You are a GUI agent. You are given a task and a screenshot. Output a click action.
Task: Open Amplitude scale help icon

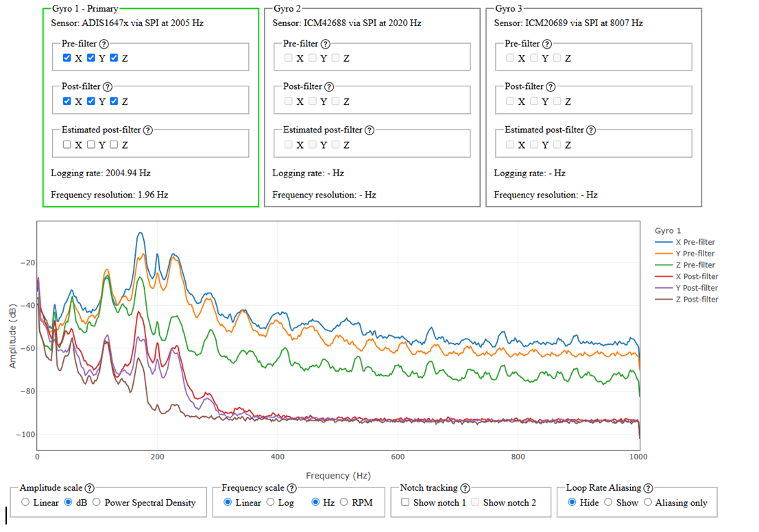tap(90, 488)
